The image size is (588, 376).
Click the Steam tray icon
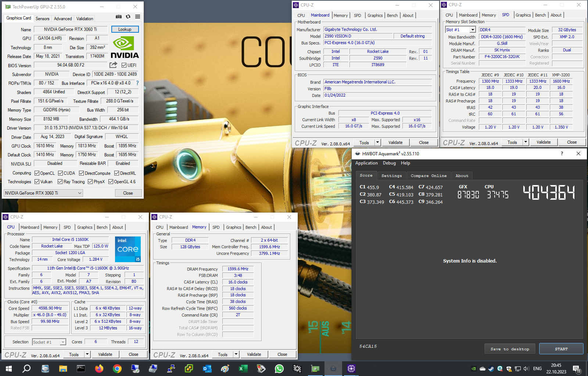click(491, 369)
